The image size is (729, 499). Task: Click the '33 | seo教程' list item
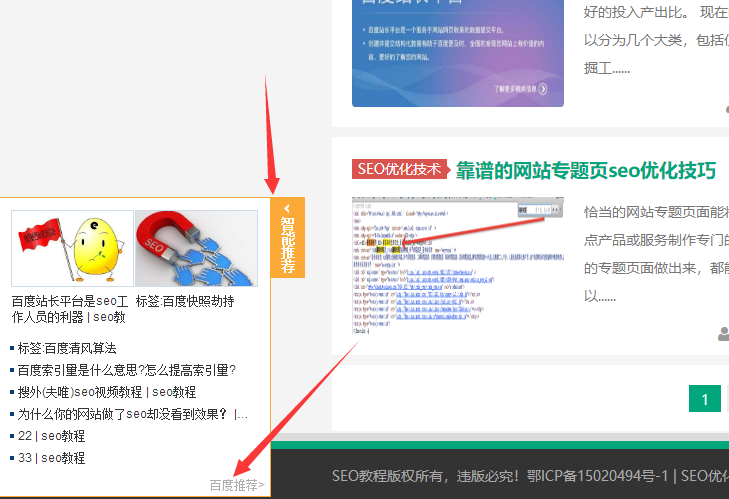[51, 458]
